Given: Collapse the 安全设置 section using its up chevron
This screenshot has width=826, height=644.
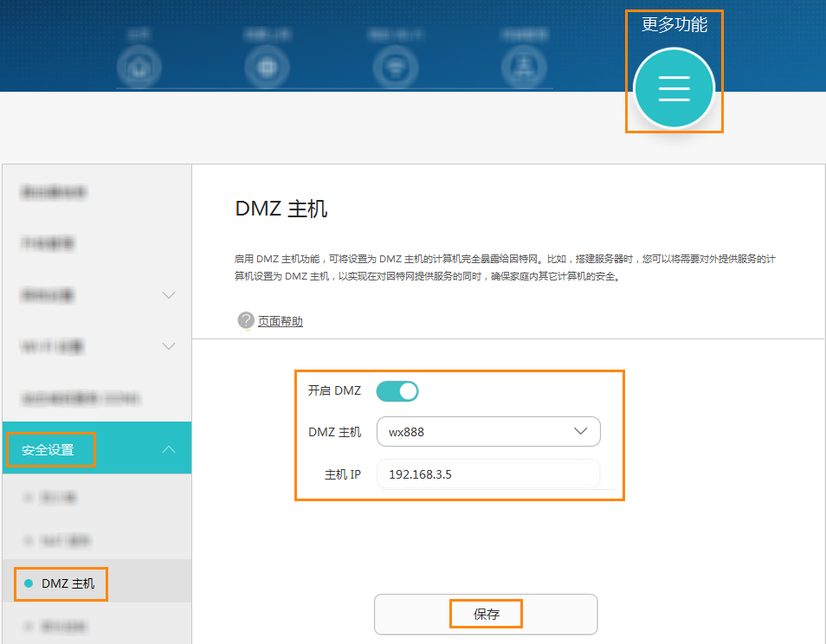Looking at the screenshot, I should click(169, 449).
